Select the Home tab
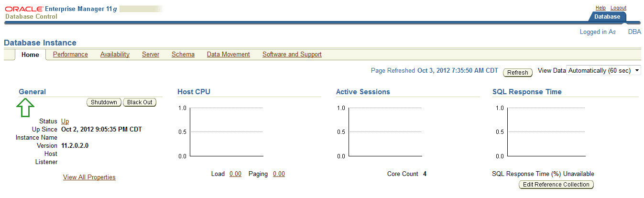644x198 pixels. (x=30, y=55)
